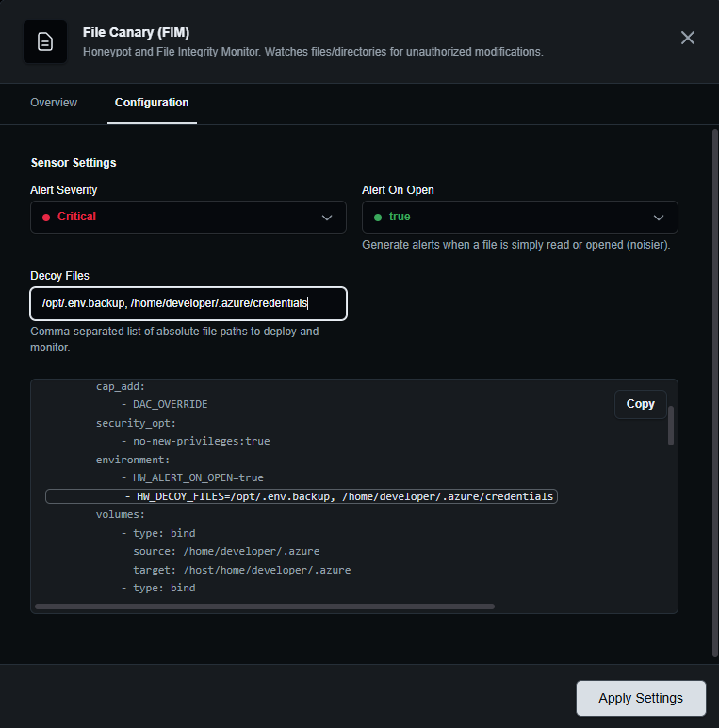Image resolution: width=719 pixels, height=728 pixels.
Task: Copy the compose YAML snippet
Action: click(x=640, y=404)
